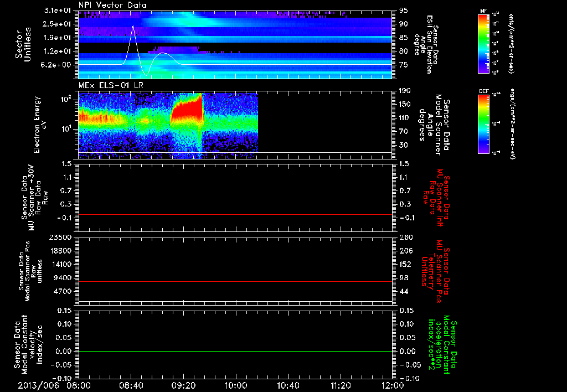Click the 'cnts/(cm**2-sr-sec)' units label
Viewport: 567px width, 392px height.
[x=511, y=44]
